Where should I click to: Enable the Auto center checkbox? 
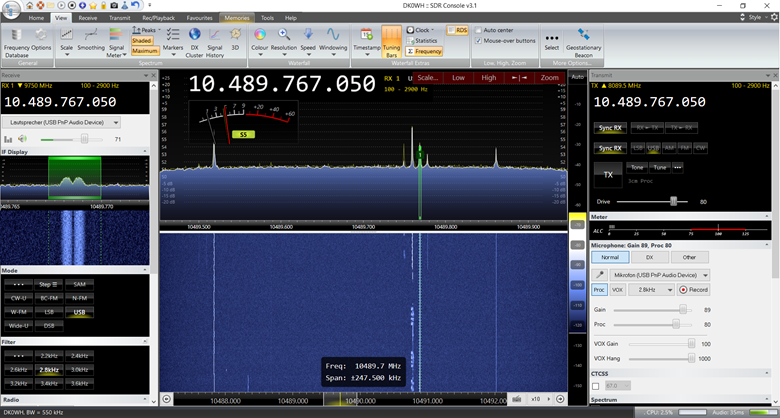[x=478, y=30]
